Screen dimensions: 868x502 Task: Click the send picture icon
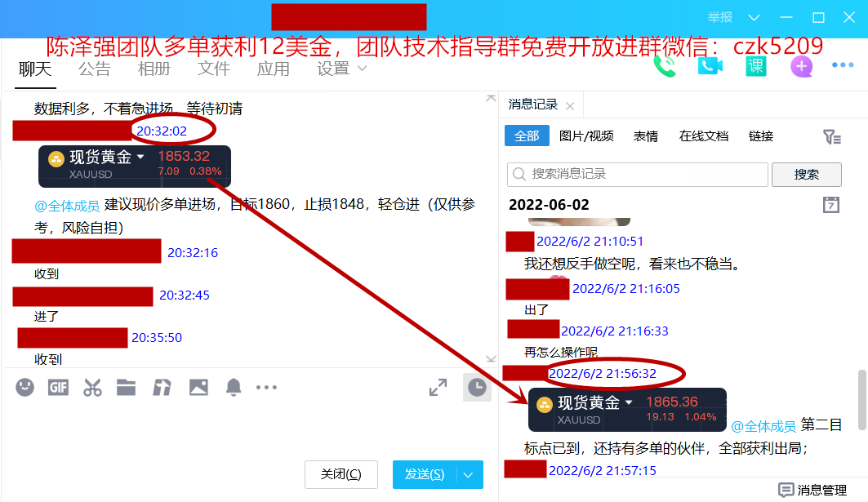[x=198, y=388]
